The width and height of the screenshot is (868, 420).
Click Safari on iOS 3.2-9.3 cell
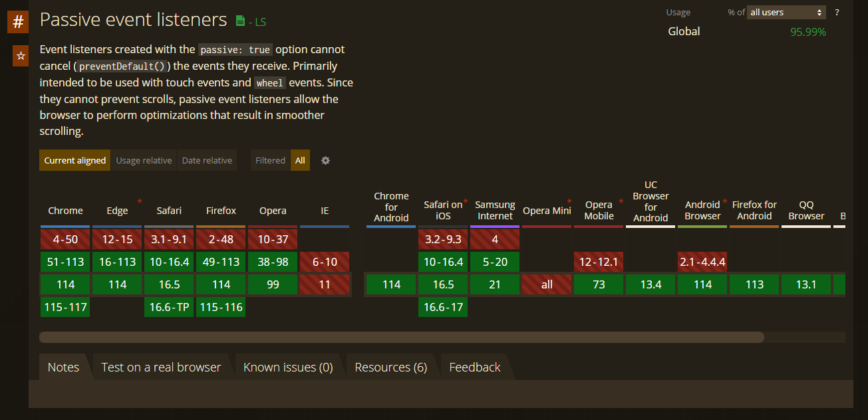[443, 239]
